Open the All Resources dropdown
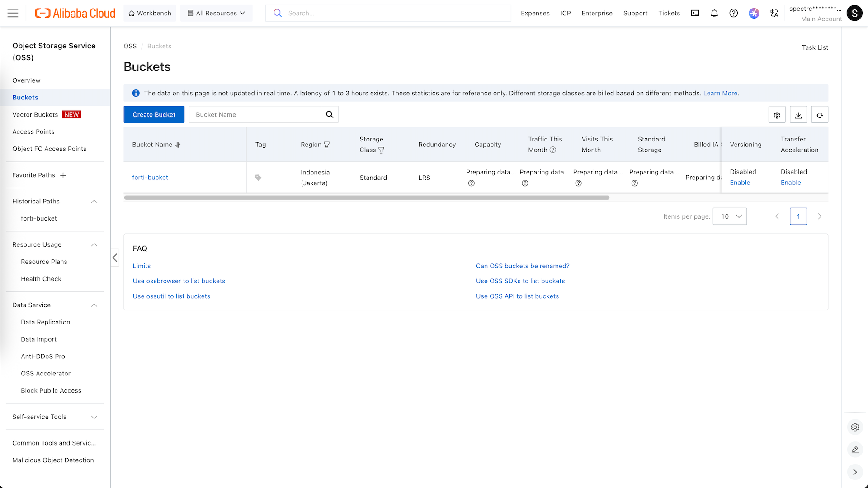The image size is (868, 488). [216, 13]
